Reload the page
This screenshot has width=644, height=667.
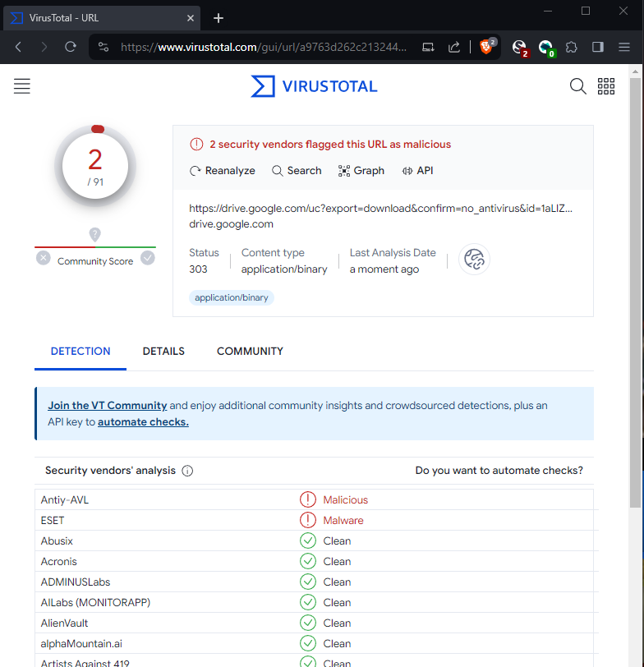tap(70, 47)
